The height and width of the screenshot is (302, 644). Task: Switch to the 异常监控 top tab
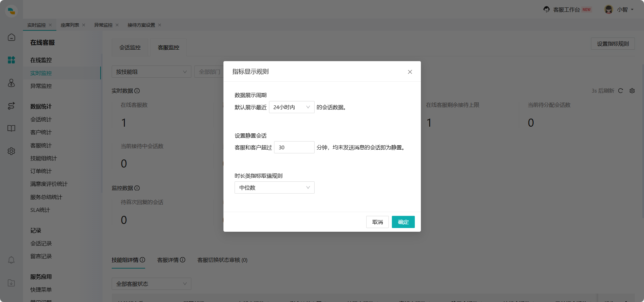click(103, 25)
